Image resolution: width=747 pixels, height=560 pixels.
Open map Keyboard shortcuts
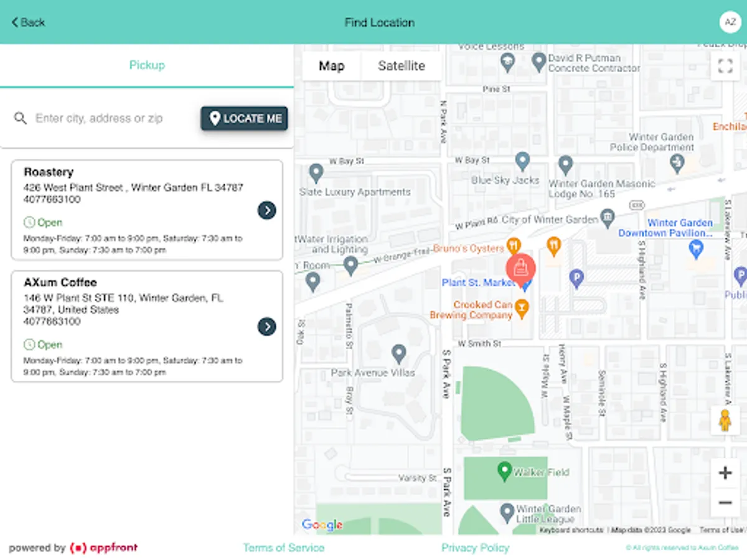pos(571,530)
